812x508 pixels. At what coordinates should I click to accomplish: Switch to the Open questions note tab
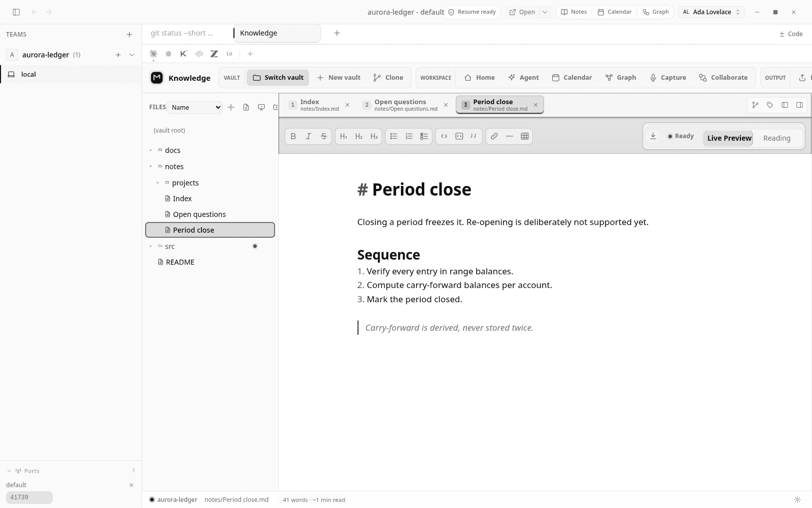point(405,105)
